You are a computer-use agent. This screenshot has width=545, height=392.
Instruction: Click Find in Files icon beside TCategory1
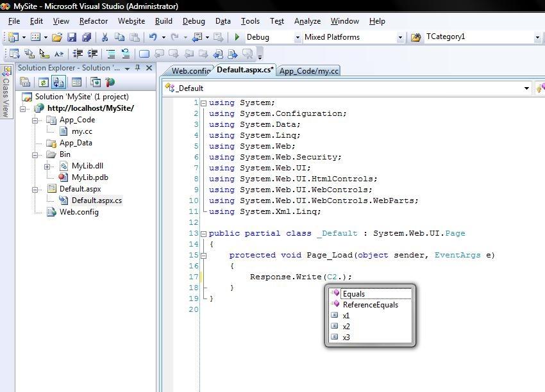[x=415, y=37]
